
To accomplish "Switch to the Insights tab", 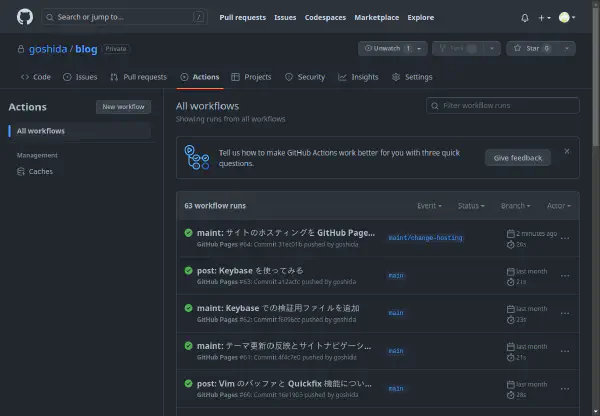I will (x=358, y=77).
